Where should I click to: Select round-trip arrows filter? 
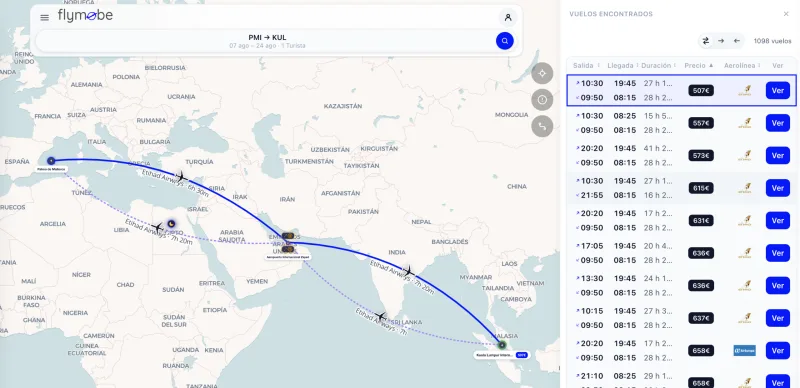(x=706, y=41)
